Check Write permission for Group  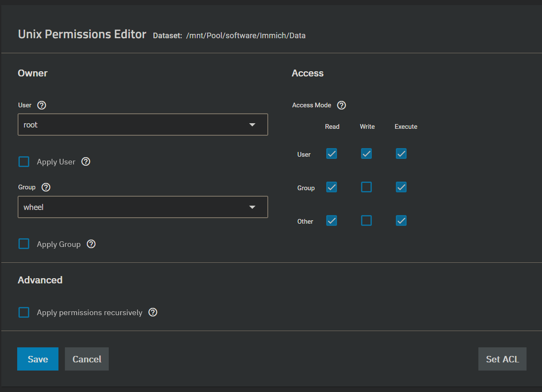tap(366, 187)
